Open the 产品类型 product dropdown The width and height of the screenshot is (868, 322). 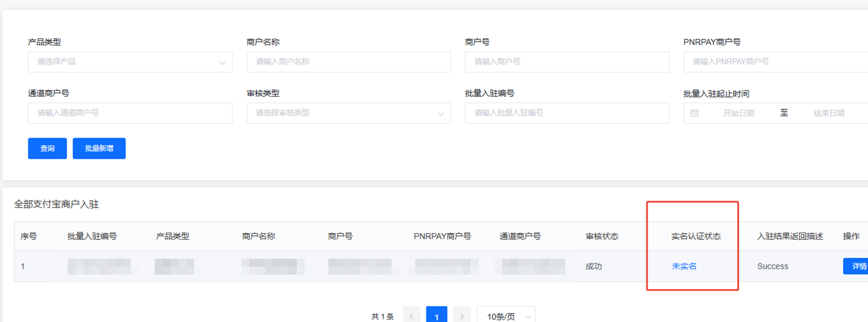(130, 62)
